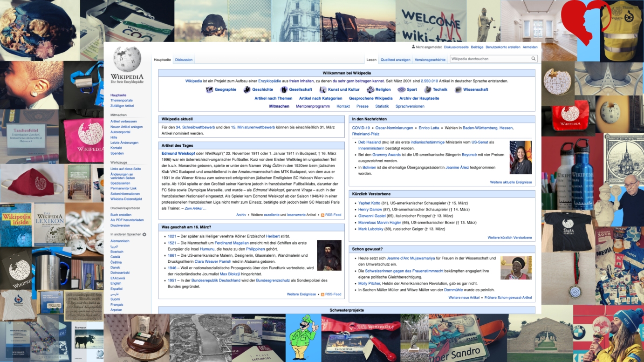Click the Wikipedia globe logo
644x362 pixels.
pos(127,64)
